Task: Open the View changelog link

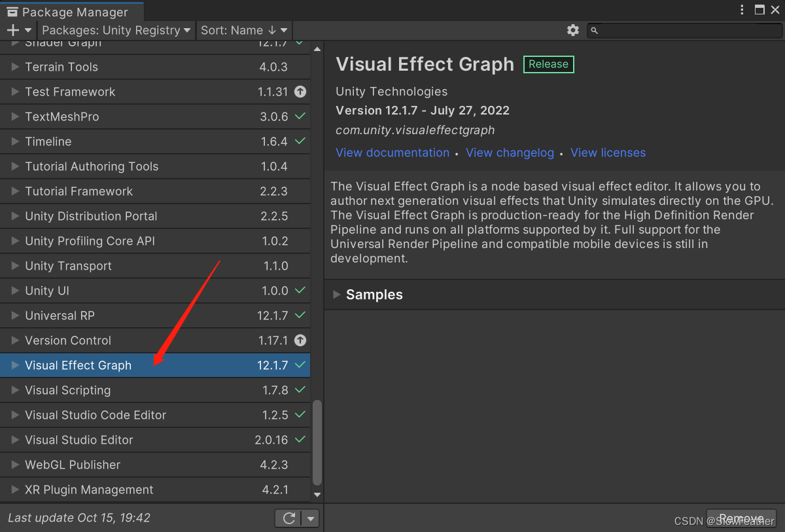Action: tap(510, 152)
